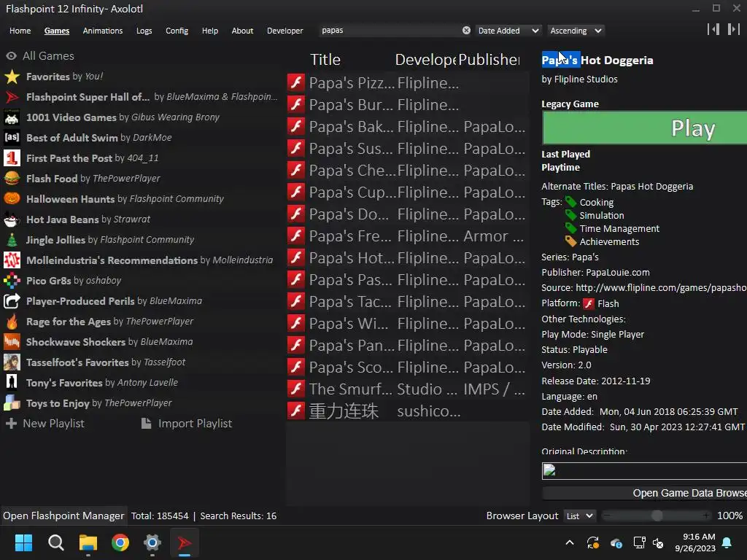The image size is (747, 560).
Task: Select the 1001 Video Games playlist icon
Action: click(x=12, y=117)
